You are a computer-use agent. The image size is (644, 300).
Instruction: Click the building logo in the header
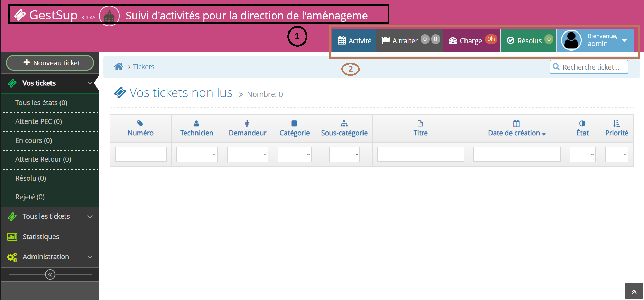pyautogui.click(x=109, y=16)
